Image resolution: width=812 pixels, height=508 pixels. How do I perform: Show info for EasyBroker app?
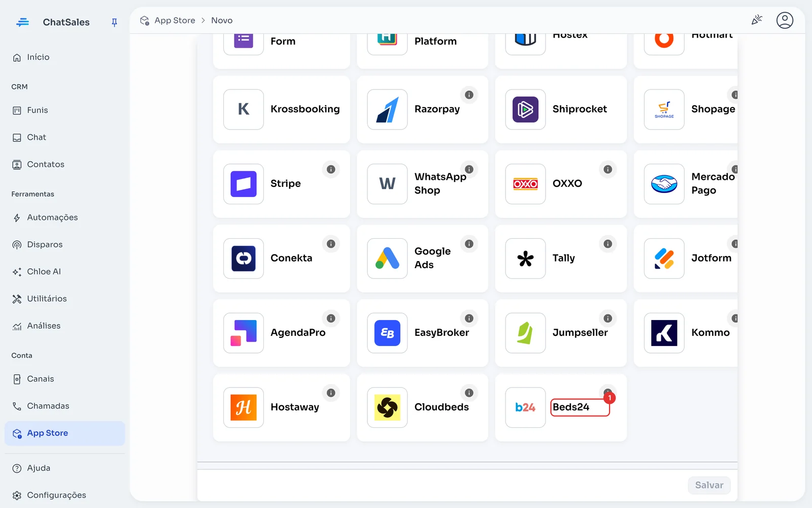(469, 319)
